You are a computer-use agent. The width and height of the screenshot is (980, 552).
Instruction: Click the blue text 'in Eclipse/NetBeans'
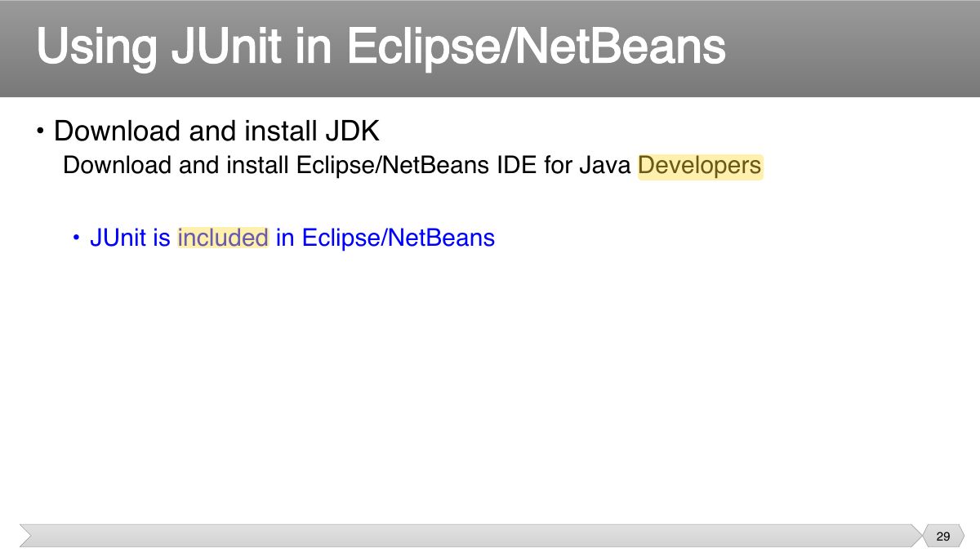pos(385,238)
